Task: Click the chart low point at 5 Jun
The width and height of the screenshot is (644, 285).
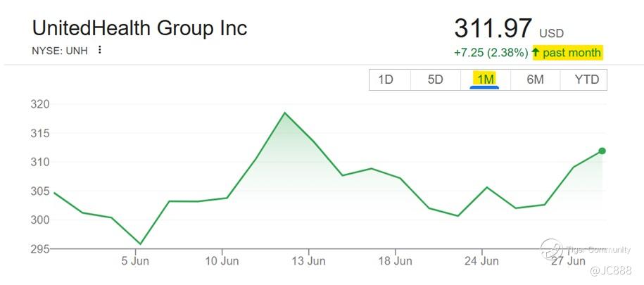Action: click(140, 244)
